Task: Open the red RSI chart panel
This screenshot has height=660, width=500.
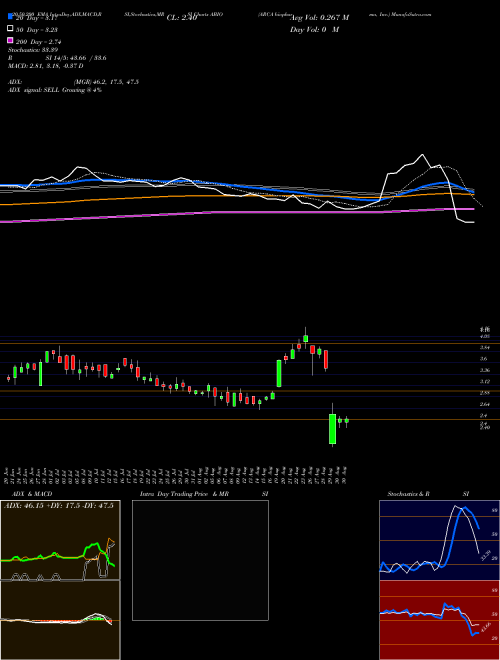Action: 439,620
